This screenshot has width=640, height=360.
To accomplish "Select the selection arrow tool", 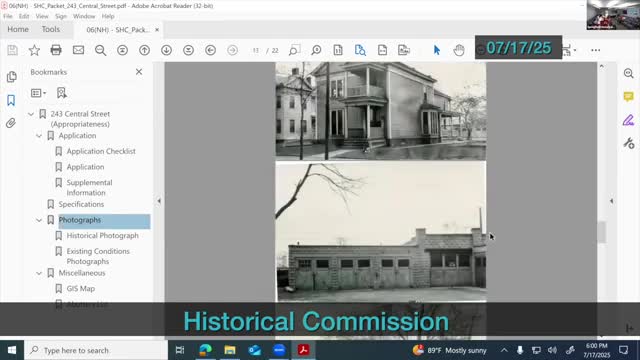I will (x=437, y=50).
